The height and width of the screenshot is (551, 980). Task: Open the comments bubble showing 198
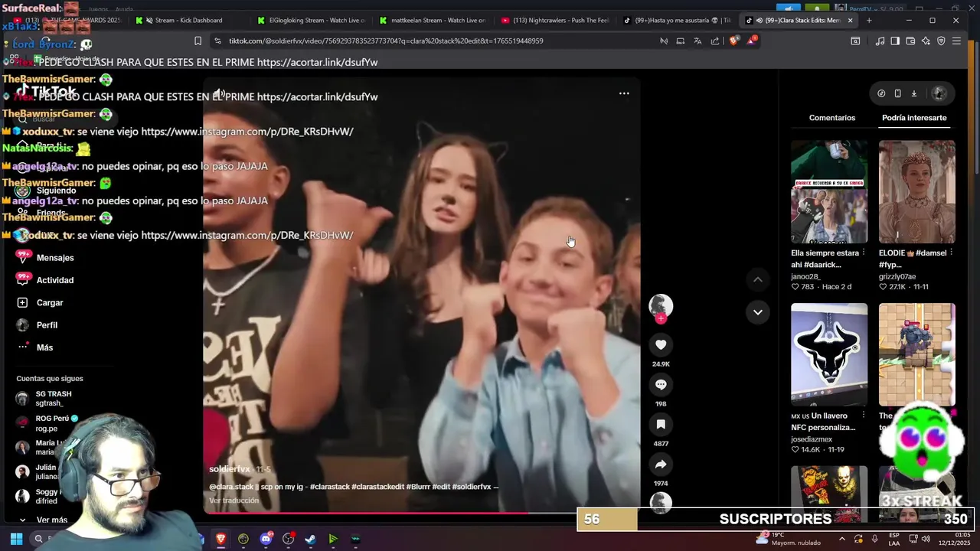click(x=661, y=384)
